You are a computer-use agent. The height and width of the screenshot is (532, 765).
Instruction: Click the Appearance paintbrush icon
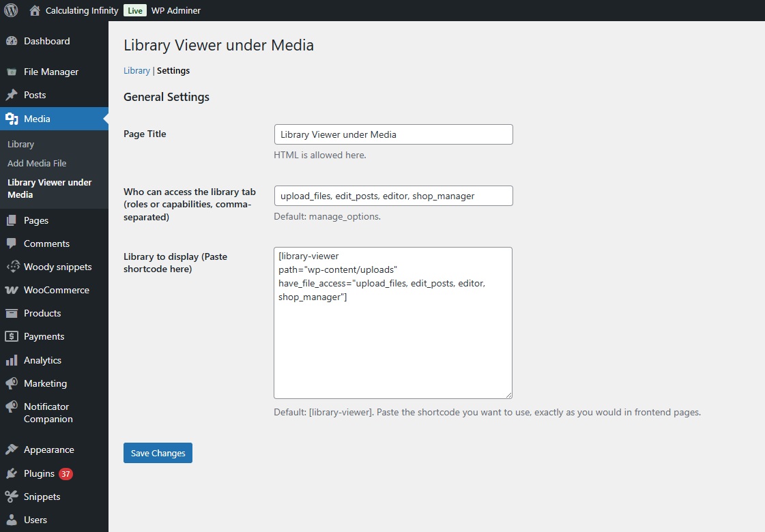click(12, 449)
